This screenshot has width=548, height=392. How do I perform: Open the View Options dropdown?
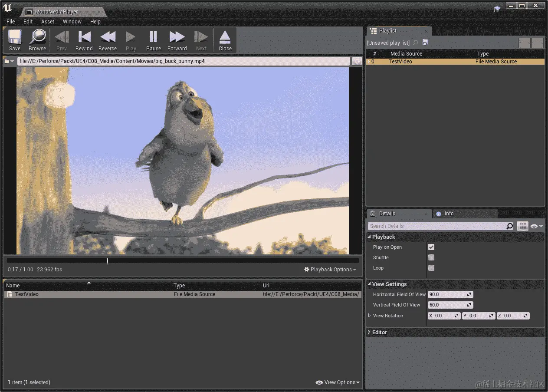[338, 382]
